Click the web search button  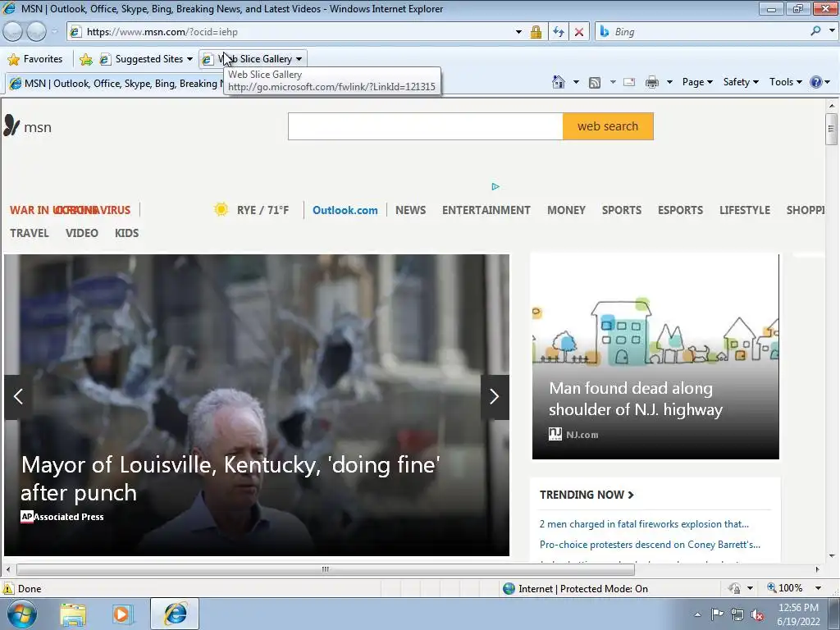[608, 126]
